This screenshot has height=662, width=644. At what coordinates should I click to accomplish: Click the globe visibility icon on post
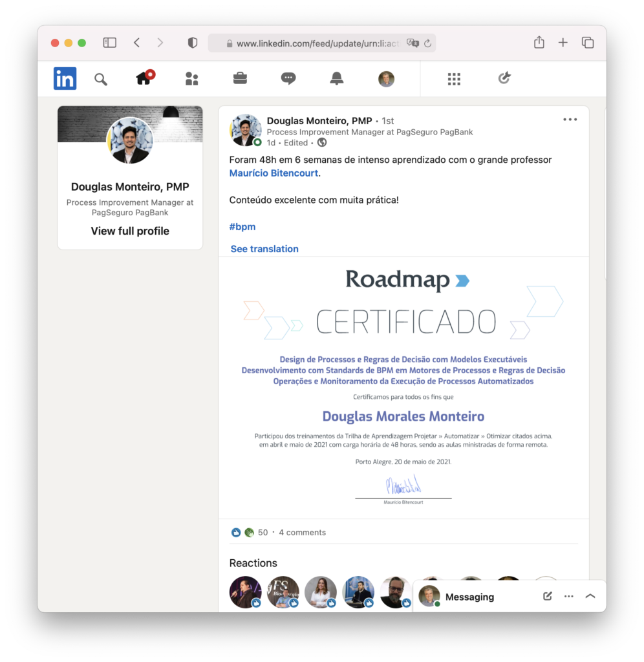(322, 142)
